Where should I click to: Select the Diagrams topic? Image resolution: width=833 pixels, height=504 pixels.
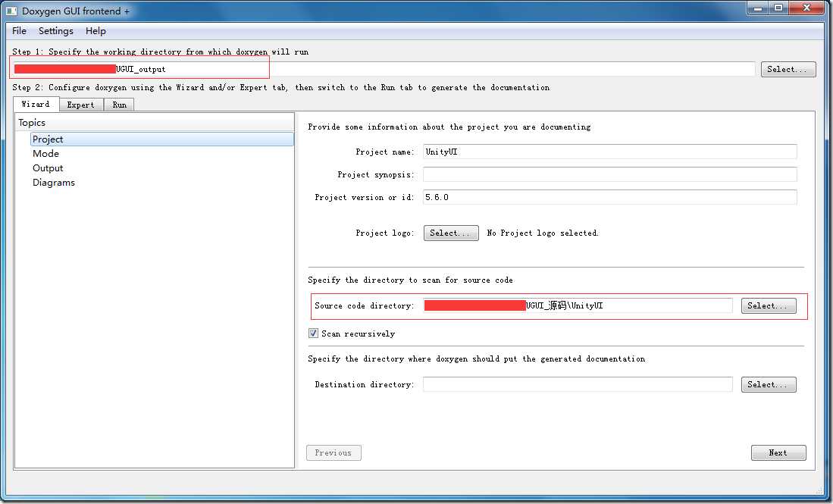[x=54, y=182]
